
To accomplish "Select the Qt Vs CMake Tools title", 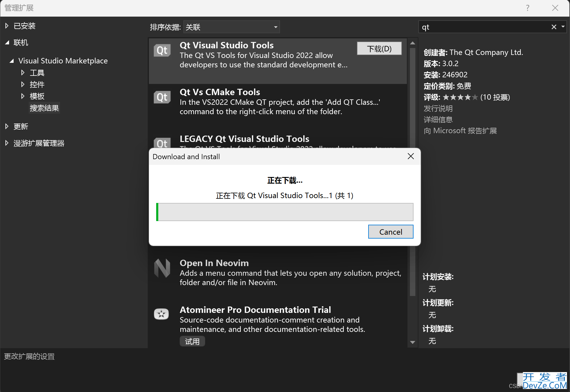I will click(220, 92).
